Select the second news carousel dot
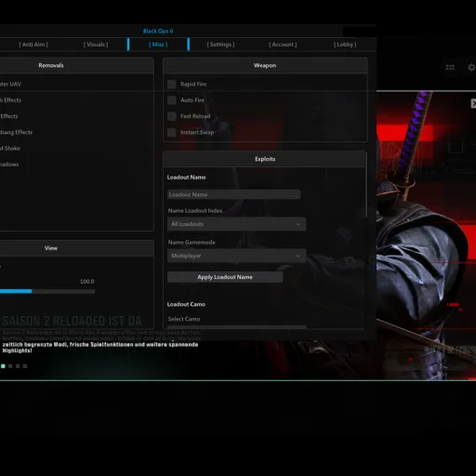This screenshot has width=476, height=476. (x=10, y=366)
